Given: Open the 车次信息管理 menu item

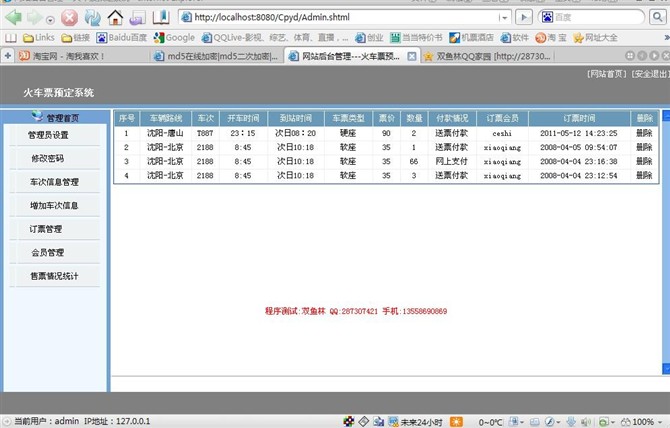Looking at the screenshot, I should point(54,182).
